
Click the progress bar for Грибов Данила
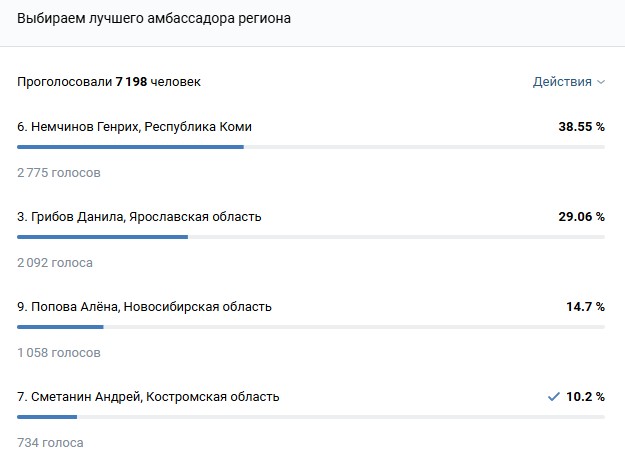pyautogui.click(x=310, y=237)
